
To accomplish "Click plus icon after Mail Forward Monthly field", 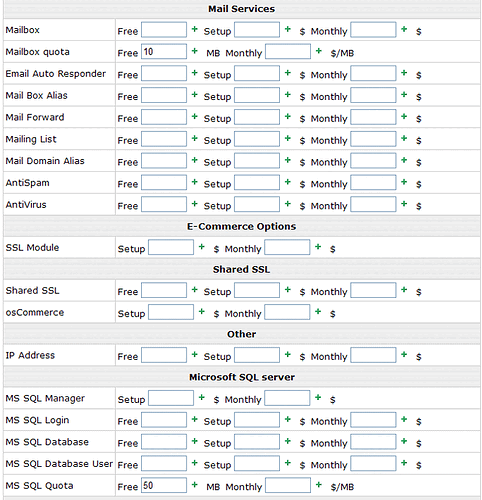I will (x=404, y=117).
